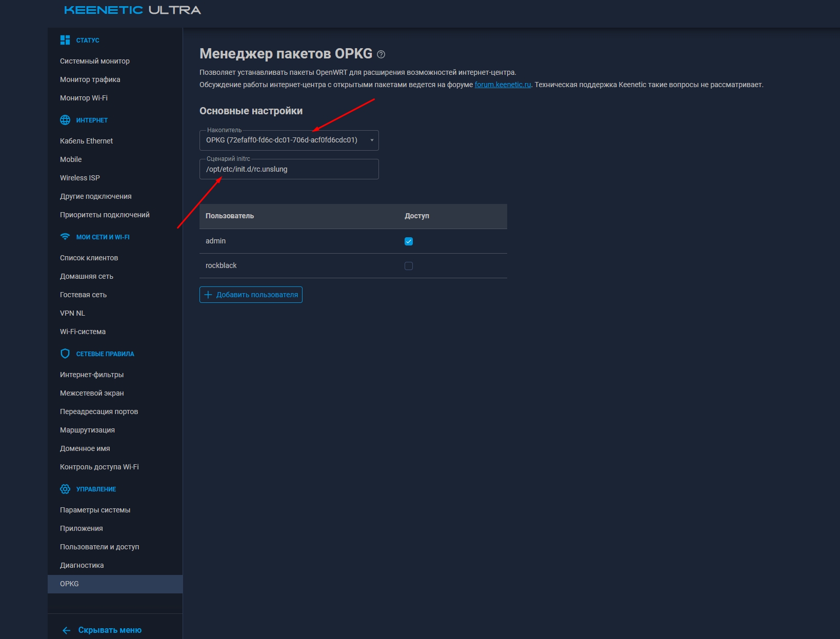Image resolution: width=840 pixels, height=639 pixels.
Task: Open Системный монитор in the sidebar
Action: pos(95,60)
